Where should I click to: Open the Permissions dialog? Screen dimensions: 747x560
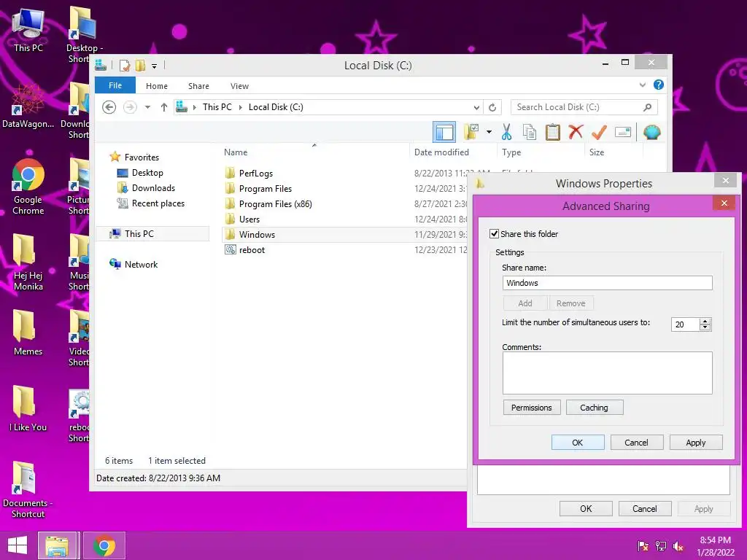(x=532, y=408)
